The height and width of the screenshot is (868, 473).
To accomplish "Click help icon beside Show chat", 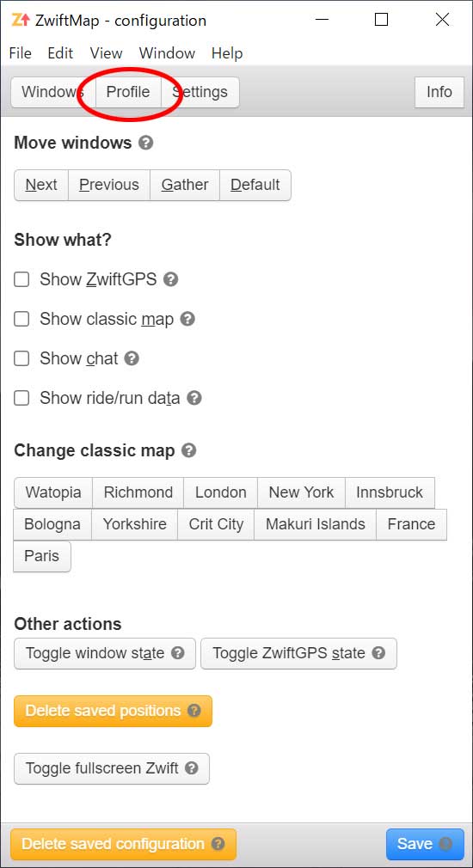I will [132, 358].
